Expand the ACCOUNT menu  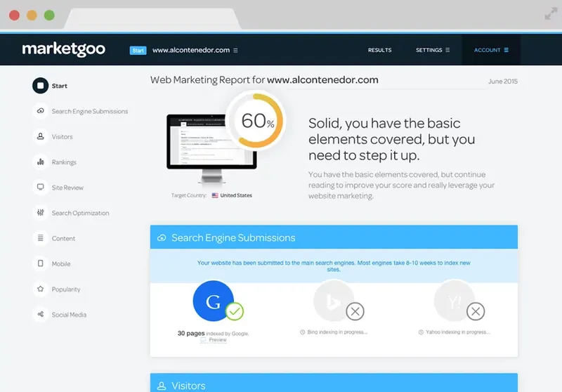491,50
